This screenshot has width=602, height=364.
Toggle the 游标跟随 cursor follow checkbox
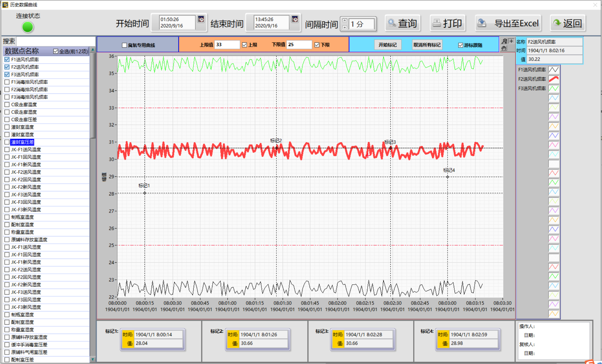(461, 45)
